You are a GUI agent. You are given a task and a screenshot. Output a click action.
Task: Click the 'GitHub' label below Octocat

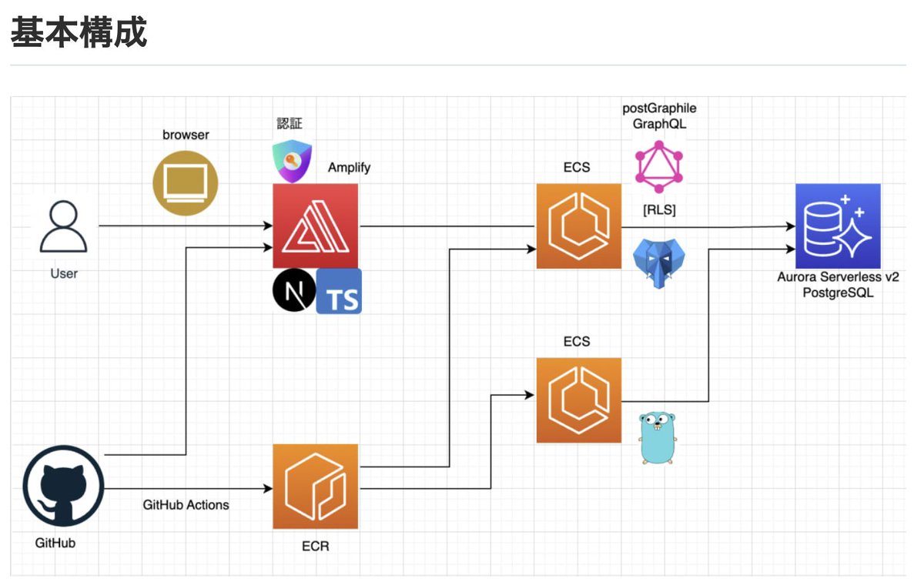click(55, 543)
